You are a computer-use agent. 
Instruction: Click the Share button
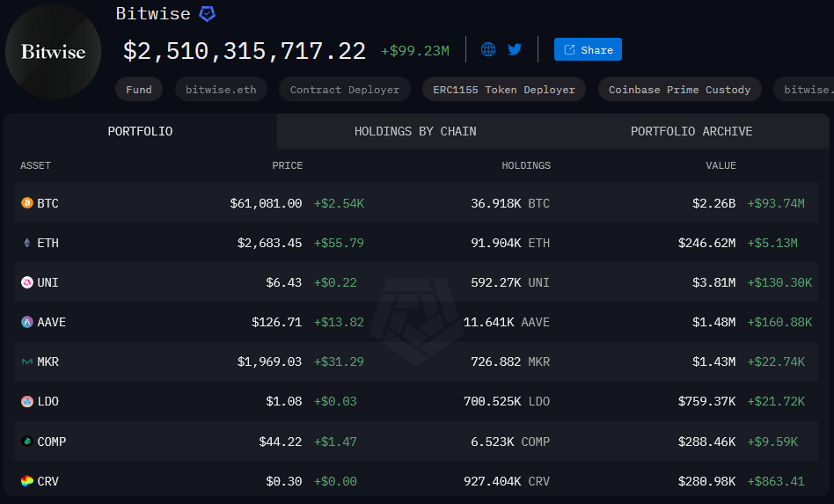(588, 49)
